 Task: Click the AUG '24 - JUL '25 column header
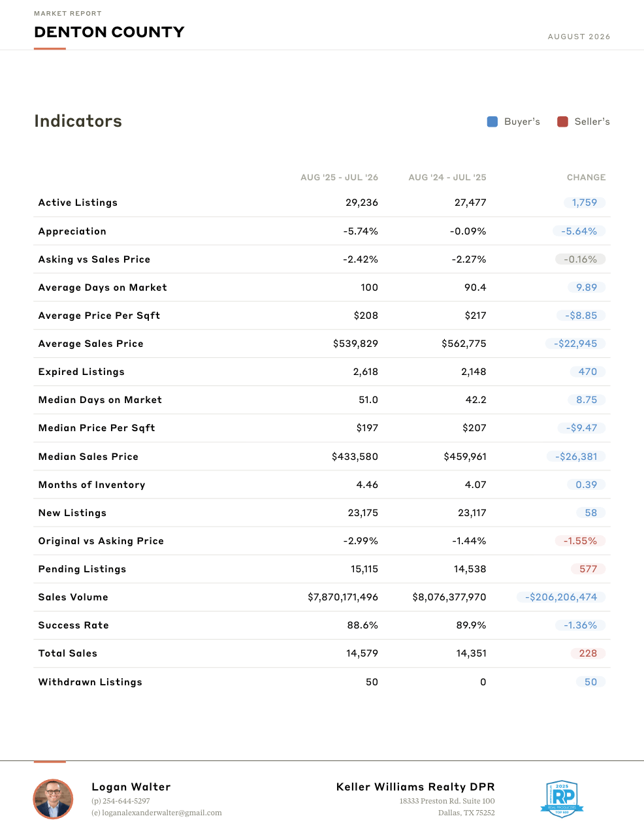447,177
